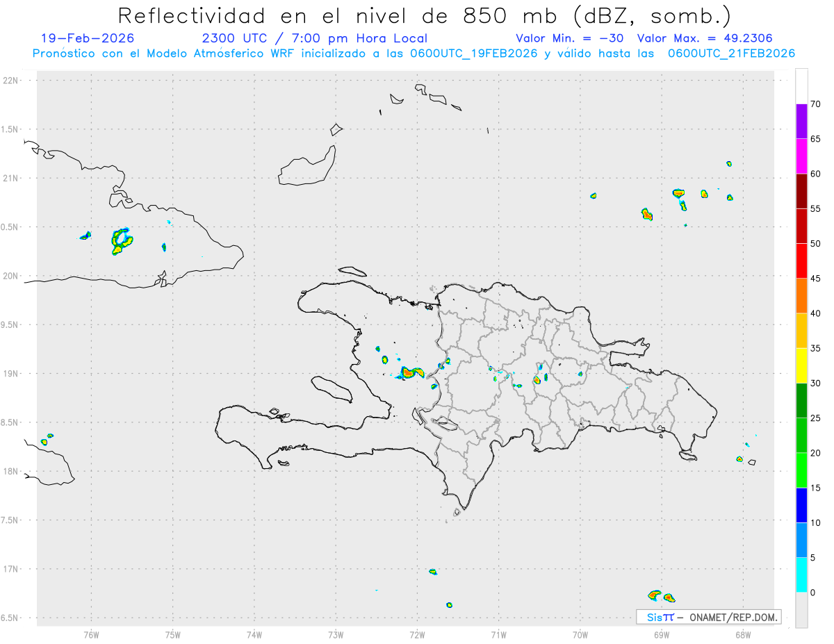Click the '35' value on the color scale
The image size is (834, 644).
point(816,348)
